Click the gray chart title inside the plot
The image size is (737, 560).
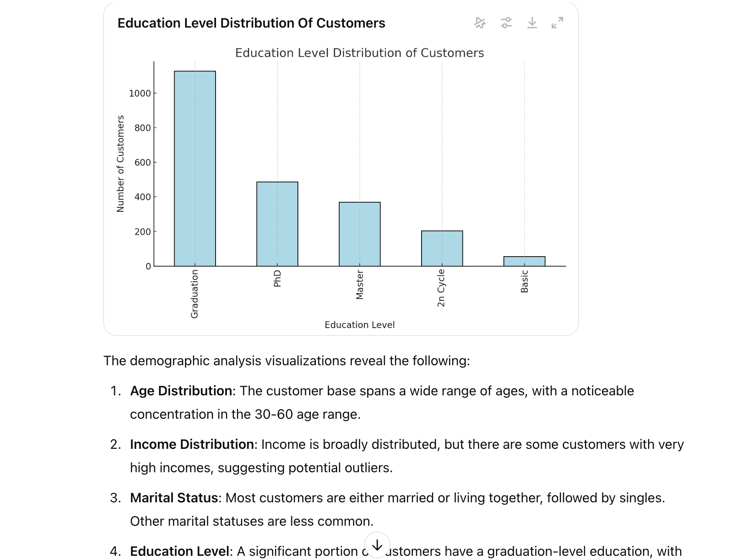359,53
